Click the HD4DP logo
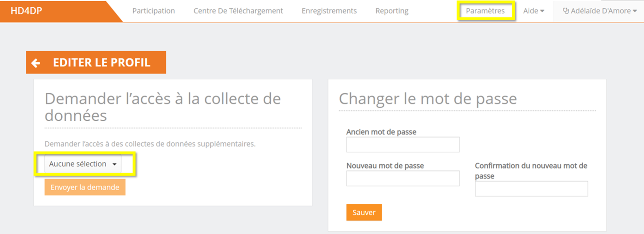 coord(26,11)
